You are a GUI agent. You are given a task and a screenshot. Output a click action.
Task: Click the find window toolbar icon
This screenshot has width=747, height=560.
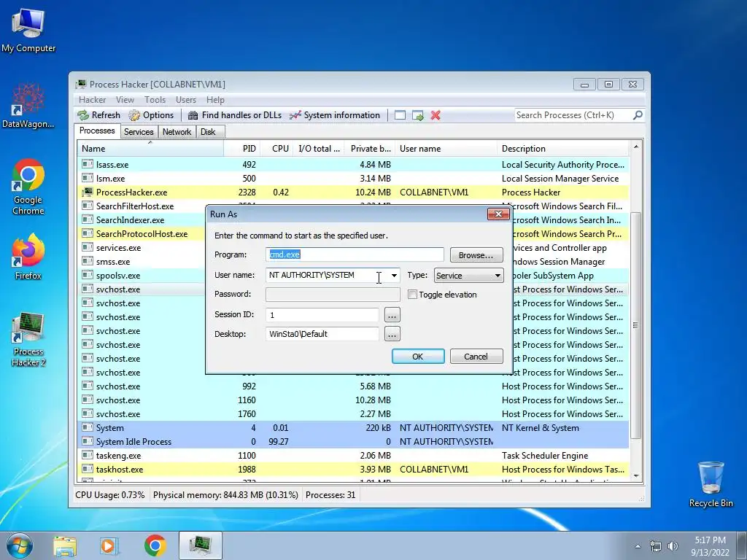(x=400, y=115)
